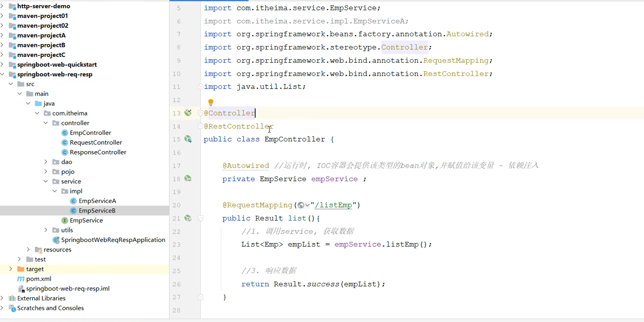The image size is (644, 322).
Task: Select line number 17 in the gutter
Action: pyautogui.click(x=177, y=166)
